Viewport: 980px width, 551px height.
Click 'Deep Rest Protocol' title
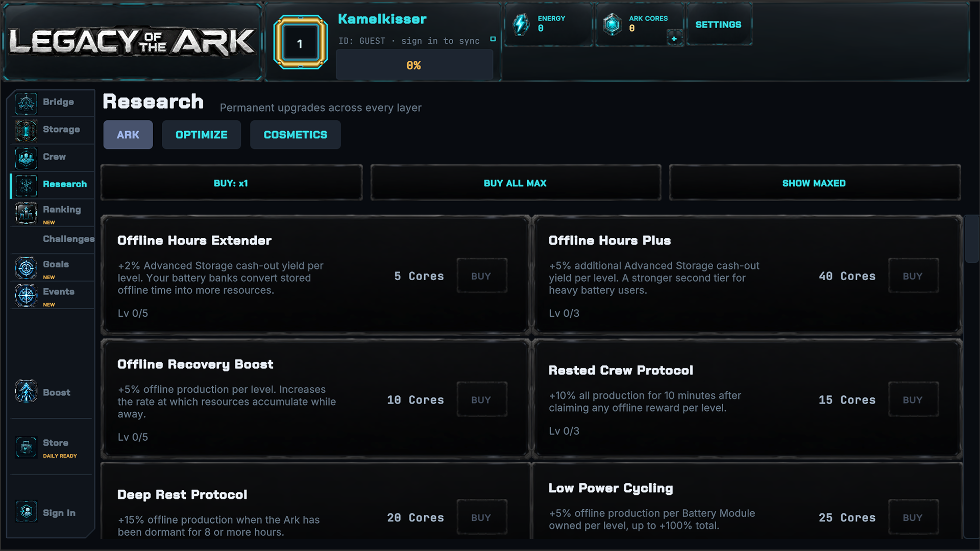pyautogui.click(x=182, y=495)
